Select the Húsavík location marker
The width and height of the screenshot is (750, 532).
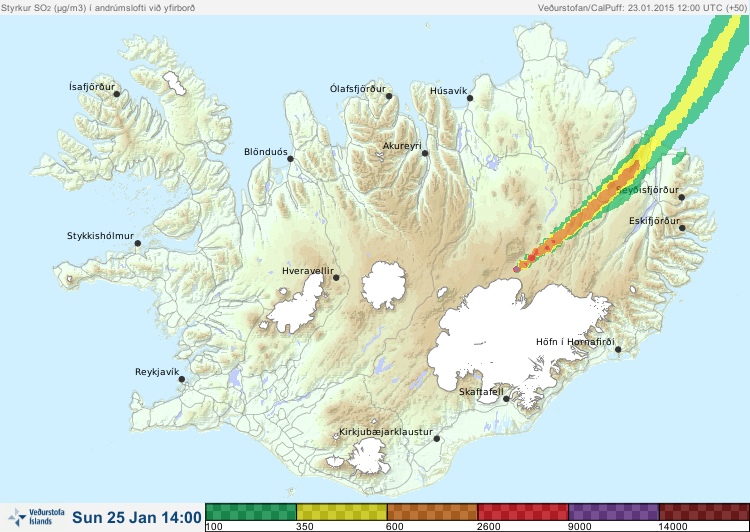pos(470,98)
